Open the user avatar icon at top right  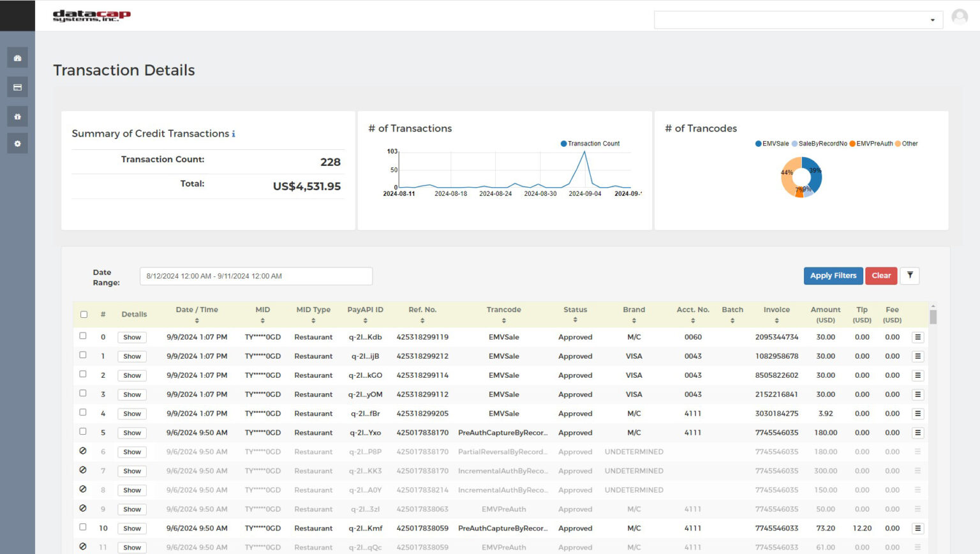[960, 17]
